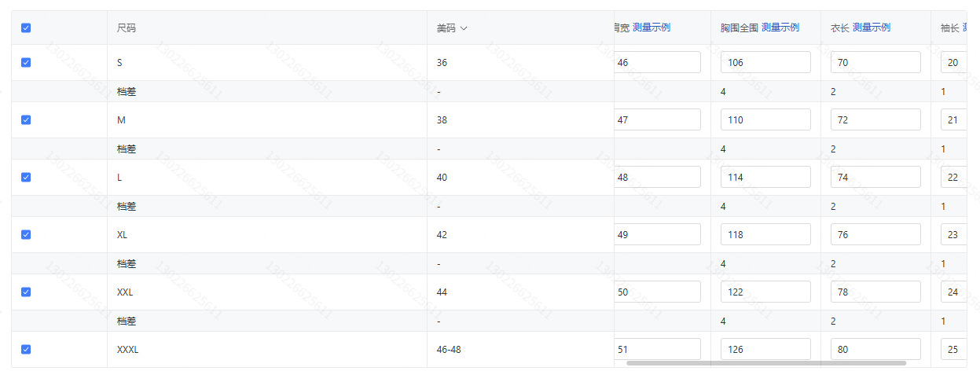Uncheck the size M row checkbox
Screen dimensions: 980x371
click(x=26, y=120)
